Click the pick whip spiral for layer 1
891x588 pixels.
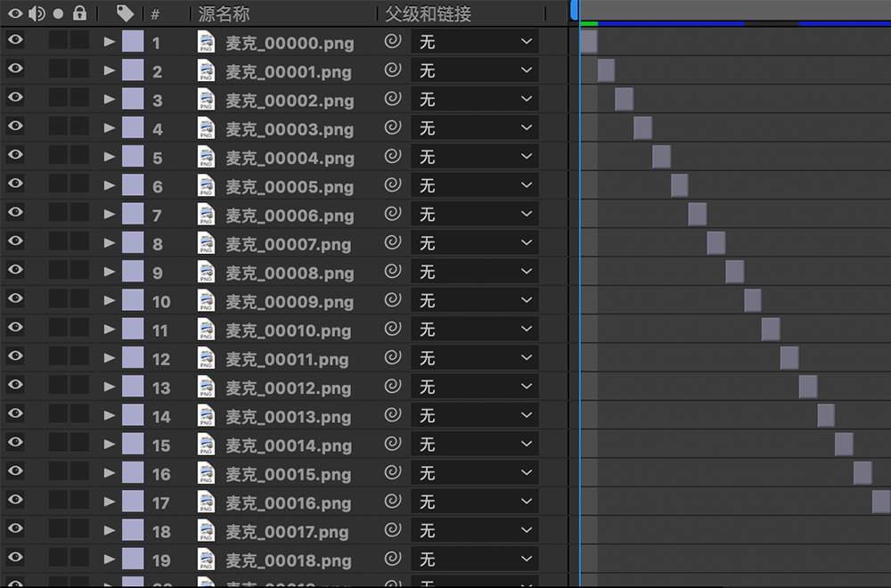click(x=393, y=42)
